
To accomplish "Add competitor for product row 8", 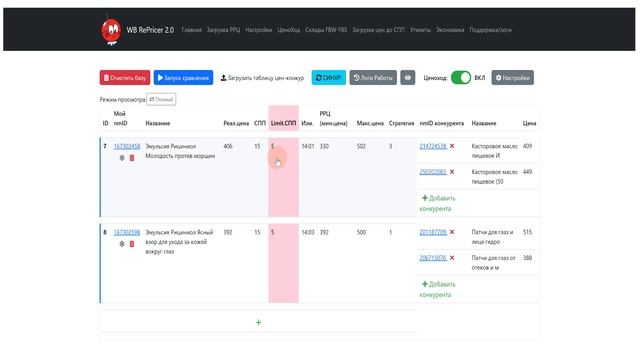I will (x=437, y=289).
